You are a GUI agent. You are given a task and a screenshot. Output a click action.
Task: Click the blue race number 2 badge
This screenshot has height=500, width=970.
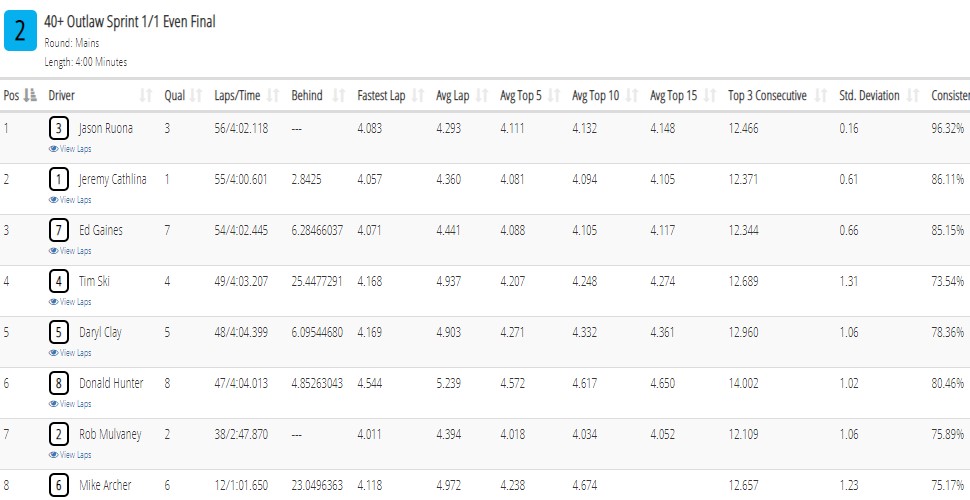pos(20,31)
